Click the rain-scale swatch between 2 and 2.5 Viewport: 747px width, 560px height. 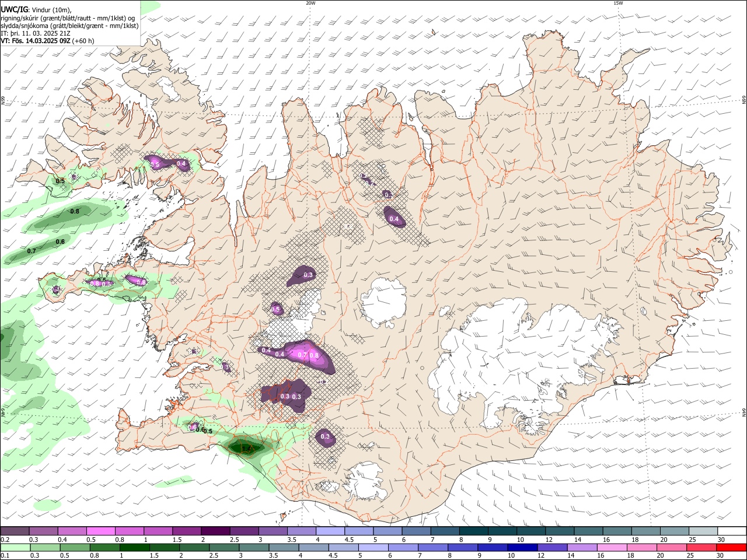[194, 547]
